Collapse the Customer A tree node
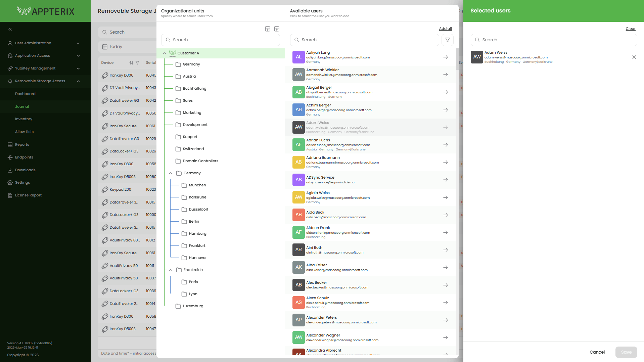The width and height of the screenshot is (644, 362). 165,53
